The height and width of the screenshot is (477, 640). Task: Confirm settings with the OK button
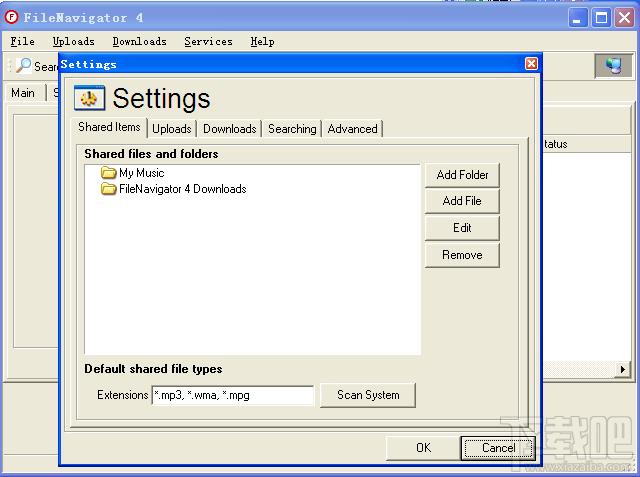click(423, 448)
